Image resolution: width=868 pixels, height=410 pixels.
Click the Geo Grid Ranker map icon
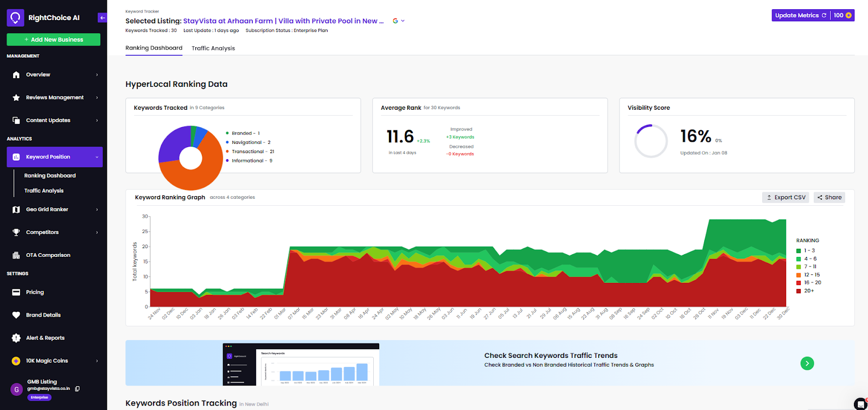click(16, 210)
